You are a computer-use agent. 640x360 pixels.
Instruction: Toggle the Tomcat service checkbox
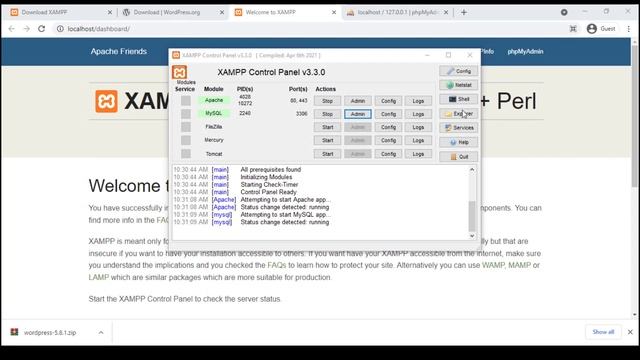(186, 153)
